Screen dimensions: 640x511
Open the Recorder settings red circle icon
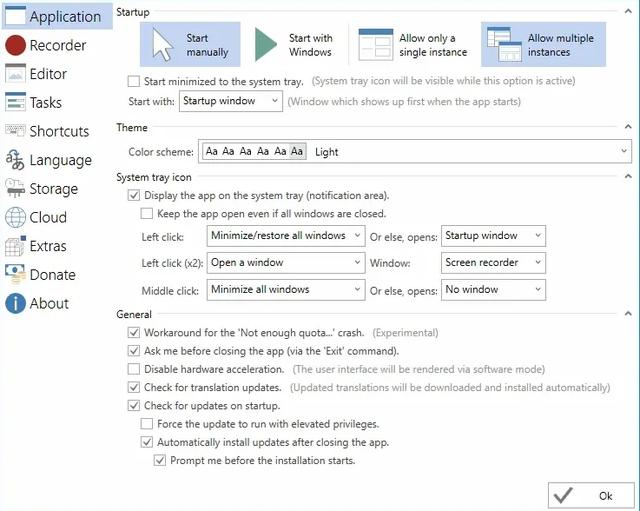point(16,45)
